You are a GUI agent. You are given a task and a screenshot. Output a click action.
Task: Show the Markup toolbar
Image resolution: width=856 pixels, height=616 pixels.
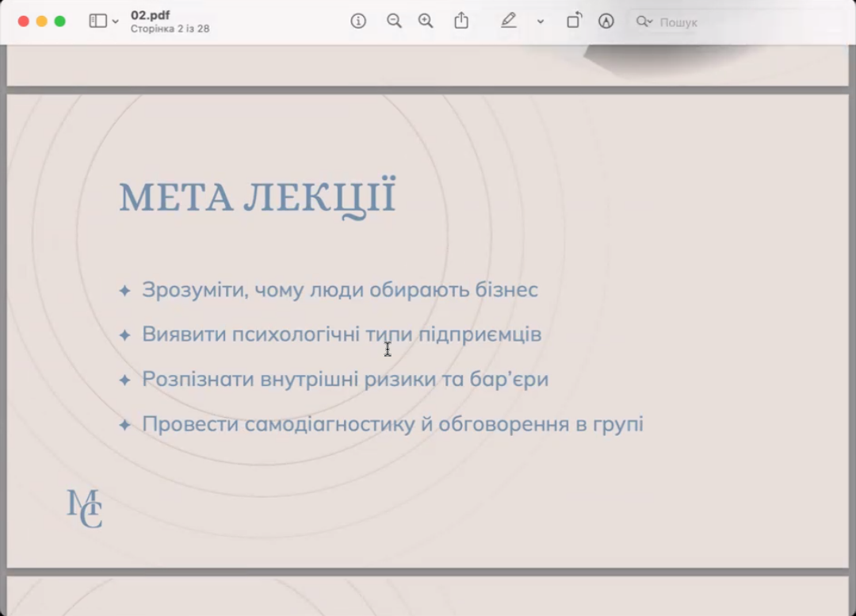pos(606,21)
